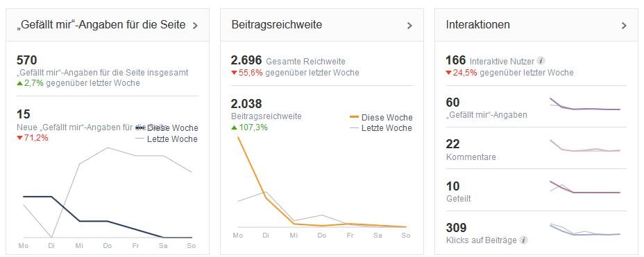The width and height of the screenshot is (644, 257).
Task: Click info icon beside Interaktive Nutzer
Action: coord(541,61)
